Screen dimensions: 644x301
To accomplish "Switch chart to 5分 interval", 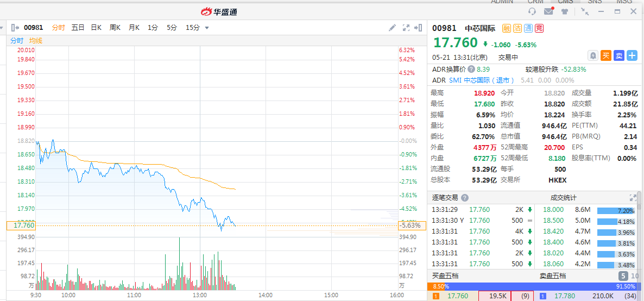I will (172, 28).
